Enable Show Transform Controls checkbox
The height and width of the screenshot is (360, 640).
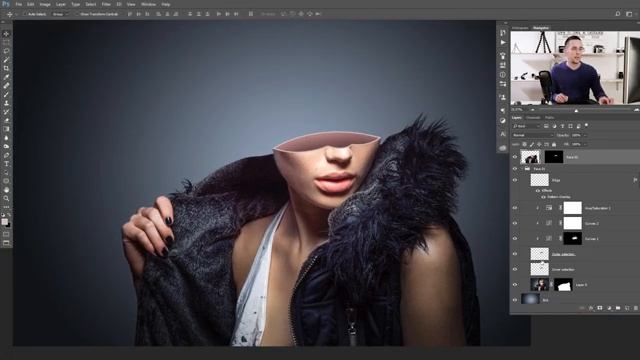click(x=76, y=14)
